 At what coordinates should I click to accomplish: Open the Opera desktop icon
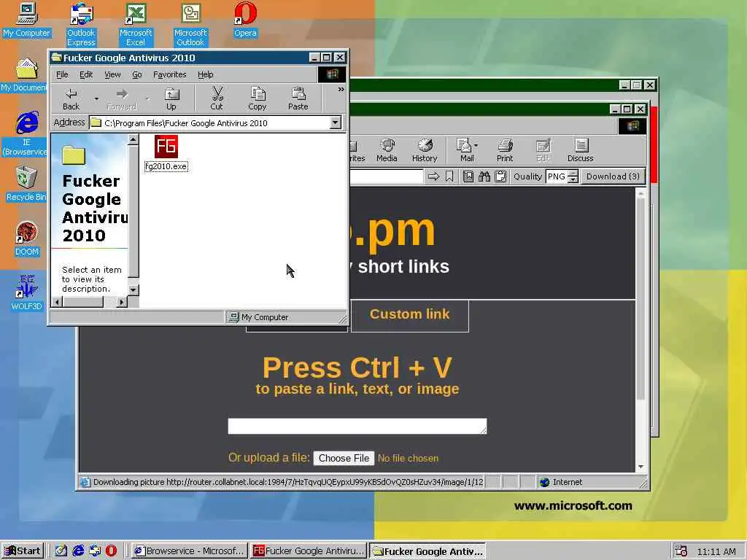pos(245,20)
